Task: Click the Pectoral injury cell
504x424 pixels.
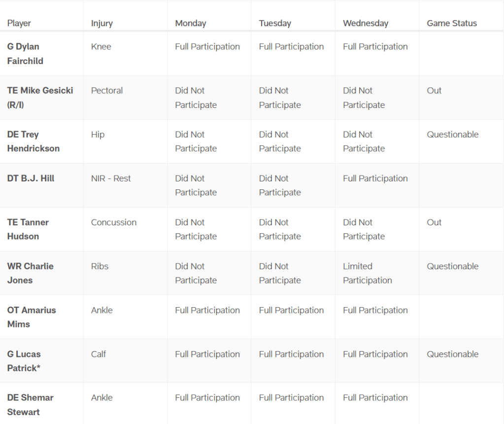Action: coord(107,91)
